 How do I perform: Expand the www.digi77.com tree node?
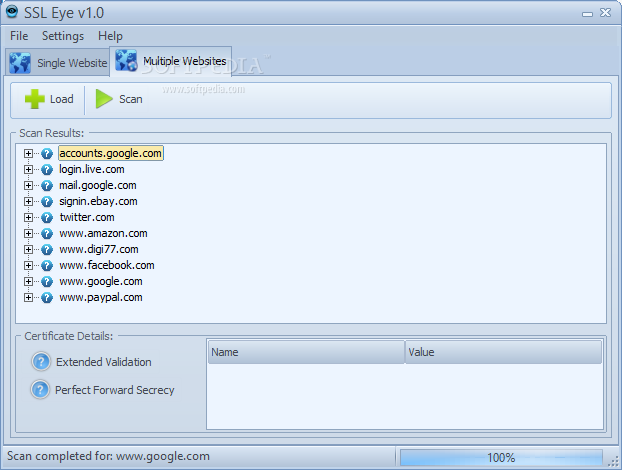(x=28, y=249)
